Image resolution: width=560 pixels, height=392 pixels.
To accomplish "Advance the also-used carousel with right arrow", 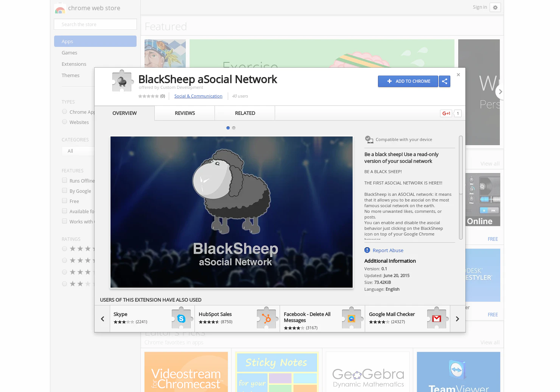I will [457, 319].
